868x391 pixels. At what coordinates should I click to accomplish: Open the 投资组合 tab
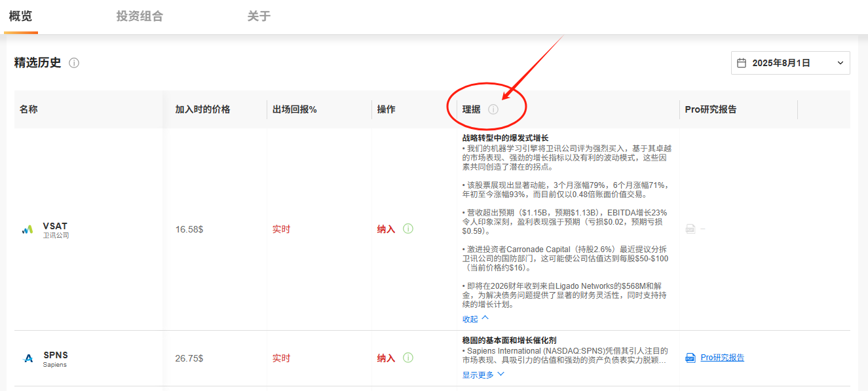point(140,16)
